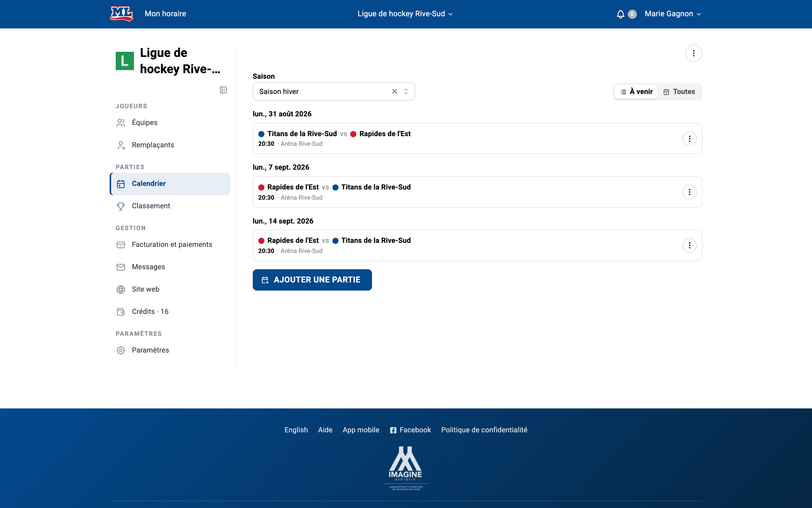The width and height of the screenshot is (812, 508).
Task: Open options for 31 août game
Action: coord(689,138)
